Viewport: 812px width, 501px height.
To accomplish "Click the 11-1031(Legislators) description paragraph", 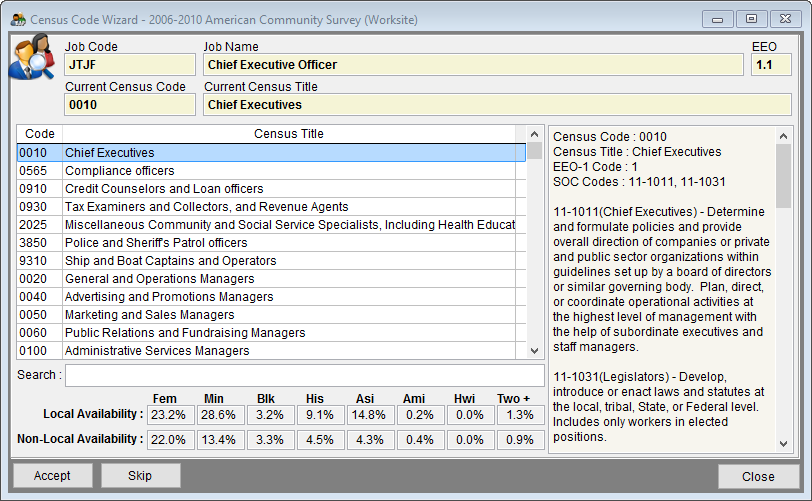I will pos(658,407).
